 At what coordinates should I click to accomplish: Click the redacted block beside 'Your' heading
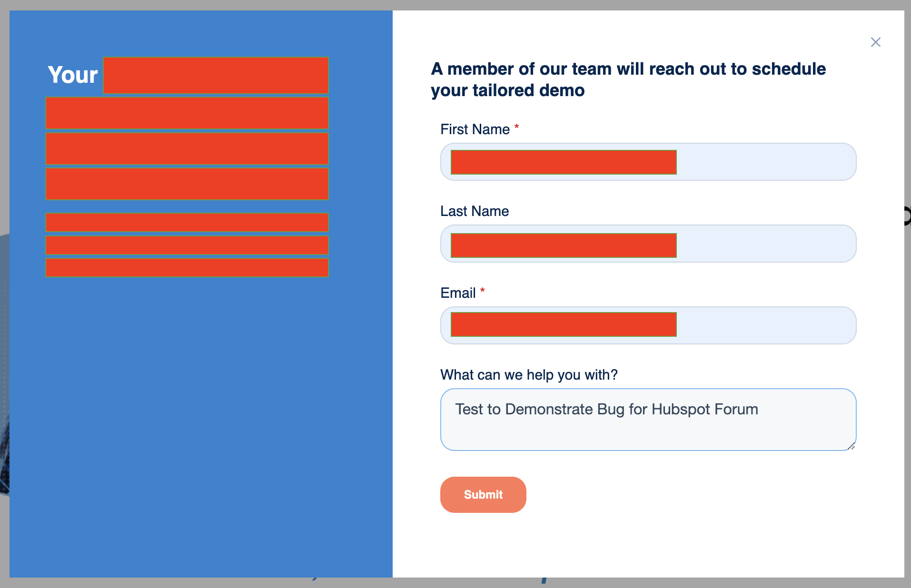click(x=216, y=75)
